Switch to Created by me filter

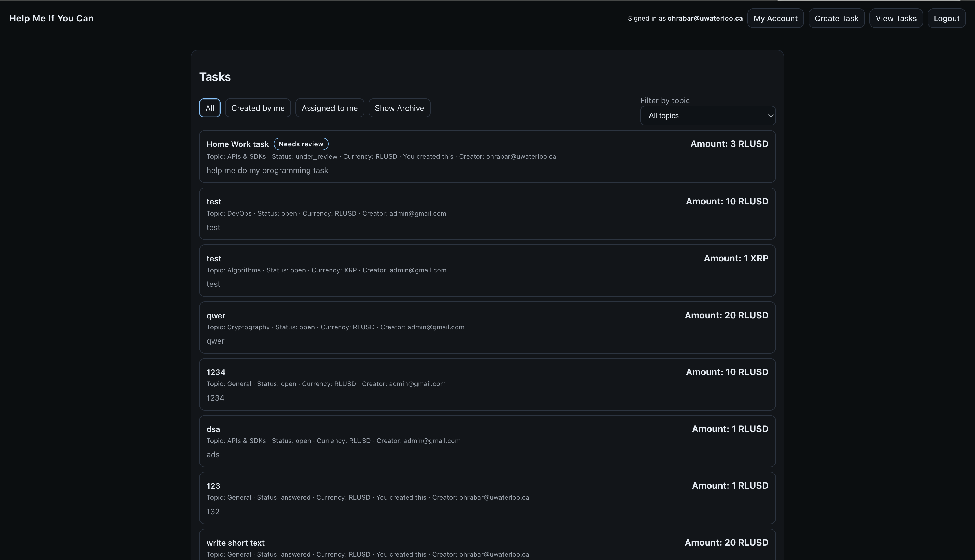(258, 108)
